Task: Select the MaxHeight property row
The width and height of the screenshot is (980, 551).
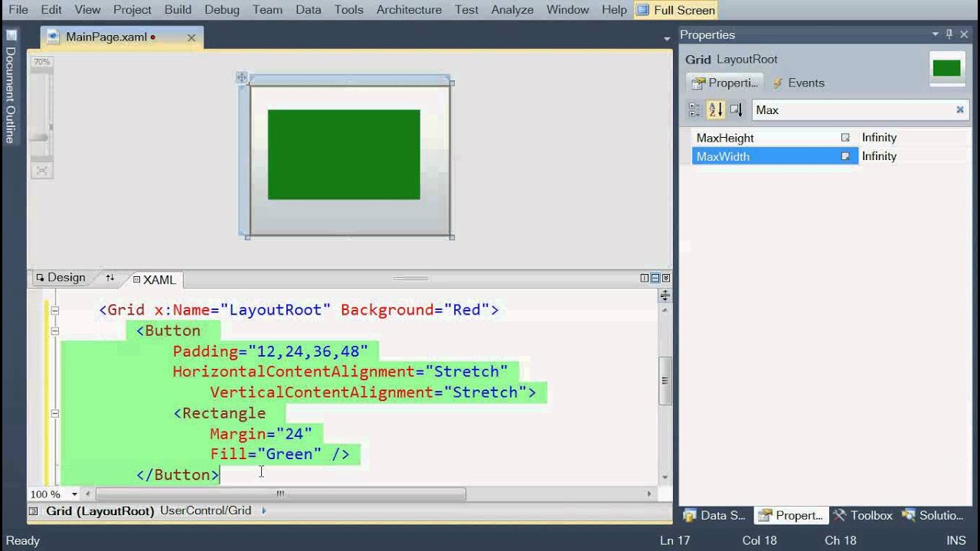Action: pyautogui.click(x=831, y=138)
